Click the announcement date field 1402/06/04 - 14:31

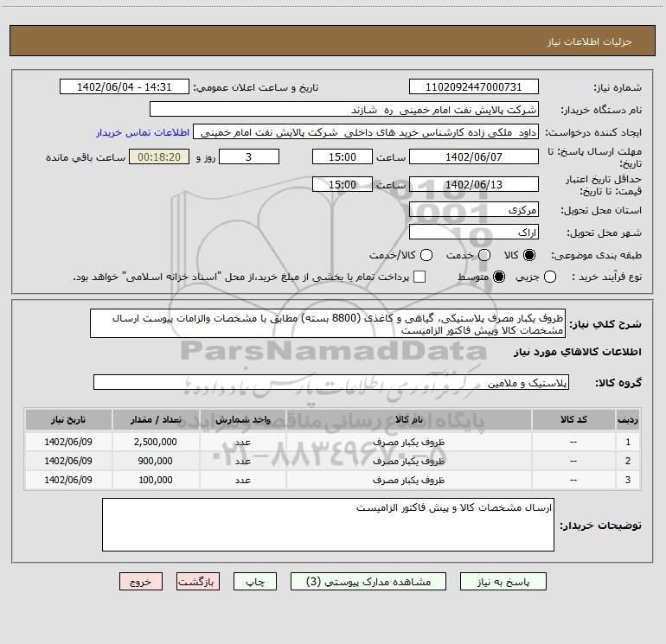pyautogui.click(x=125, y=86)
